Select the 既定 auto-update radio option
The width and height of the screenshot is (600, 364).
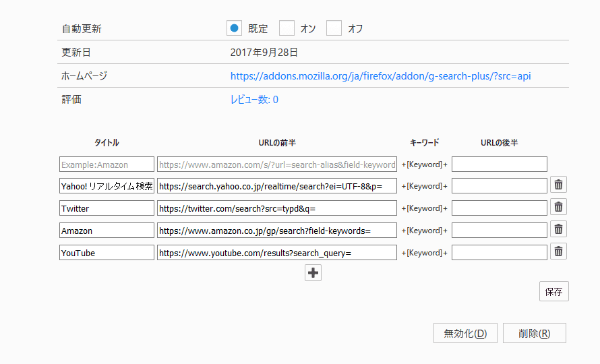click(x=234, y=28)
